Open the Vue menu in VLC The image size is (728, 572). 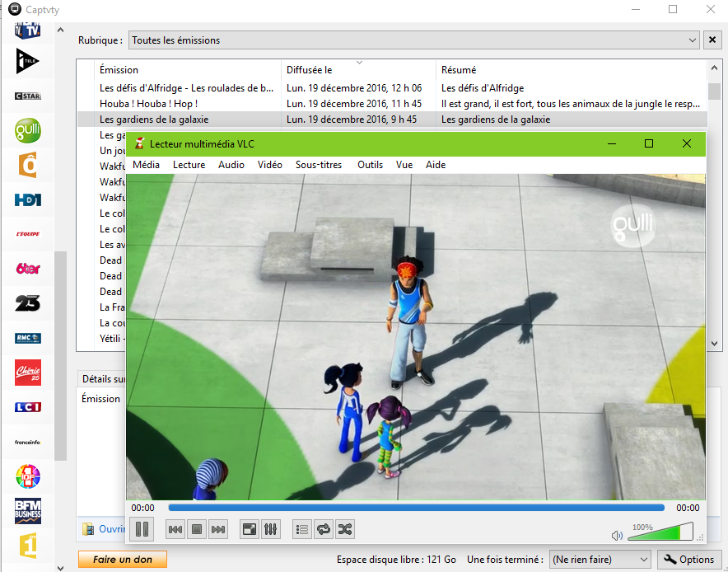[404, 165]
